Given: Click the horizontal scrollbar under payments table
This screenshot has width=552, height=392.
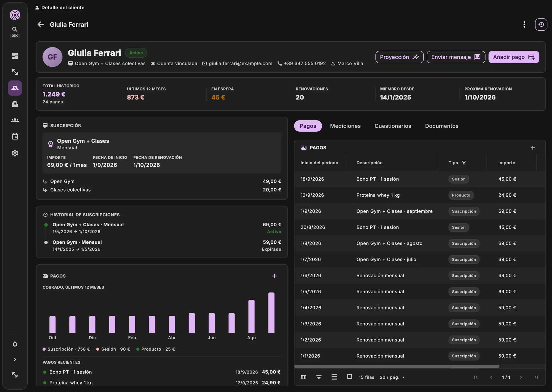Looking at the screenshot, I should (397, 366).
